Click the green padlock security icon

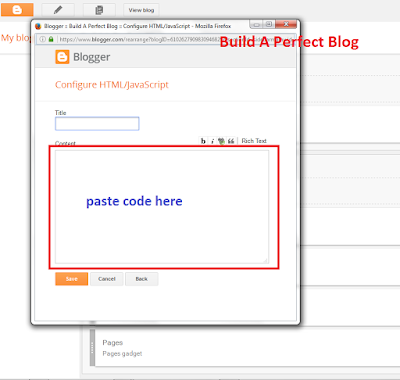(x=51, y=39)
